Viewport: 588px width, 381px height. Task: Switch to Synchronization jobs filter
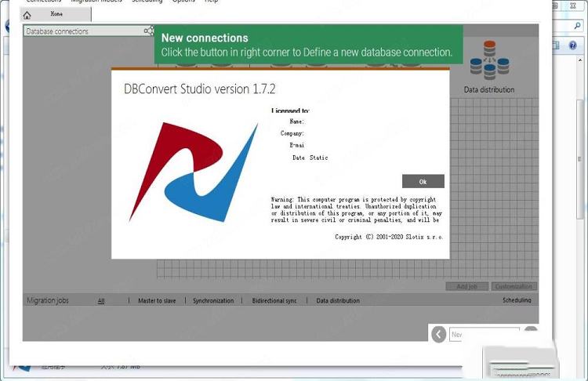click(213, 301)
